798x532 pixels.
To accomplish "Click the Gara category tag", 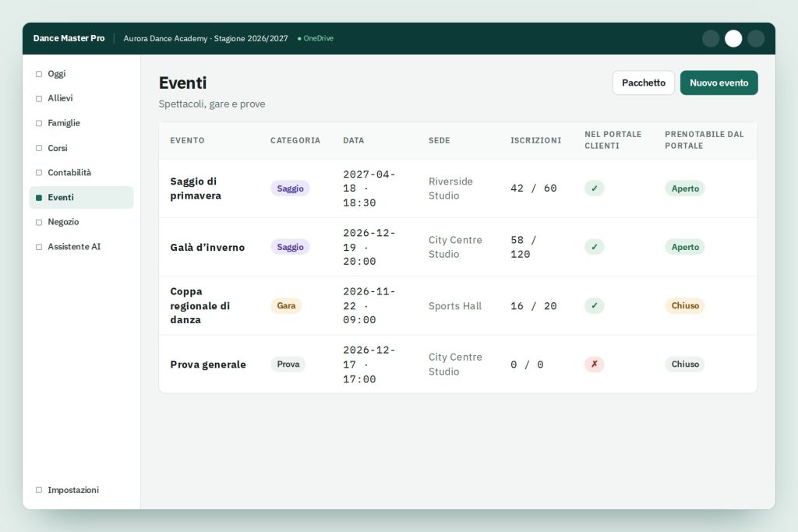I will pos(286,305).
